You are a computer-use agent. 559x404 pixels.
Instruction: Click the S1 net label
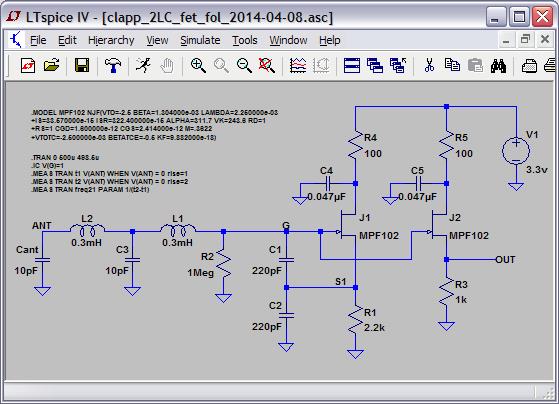(x=340, y=282)
